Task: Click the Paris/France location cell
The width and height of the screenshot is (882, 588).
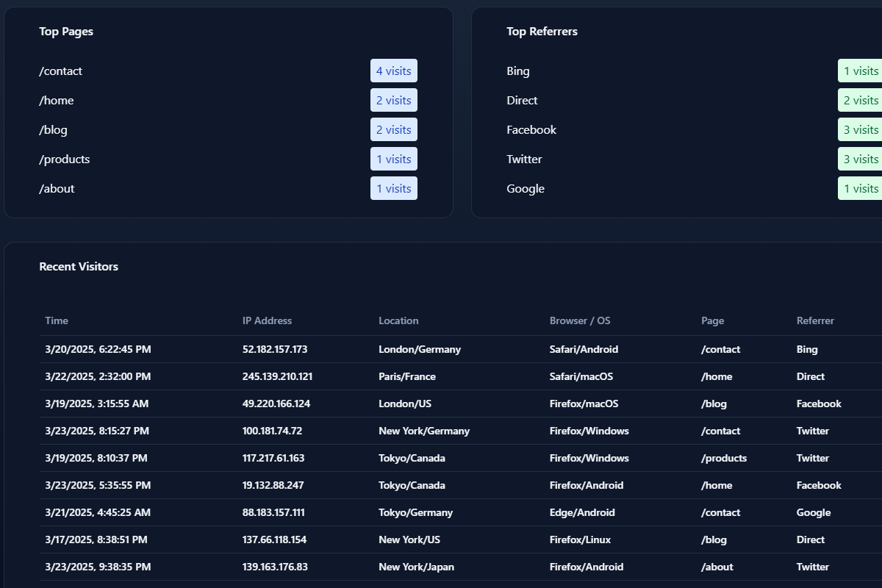Action: tap(407, 376)
